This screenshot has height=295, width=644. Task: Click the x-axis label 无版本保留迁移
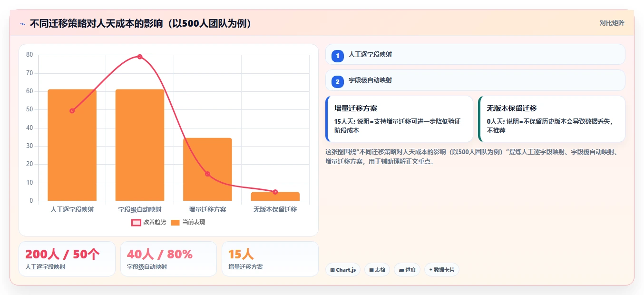tap(275, 209)
